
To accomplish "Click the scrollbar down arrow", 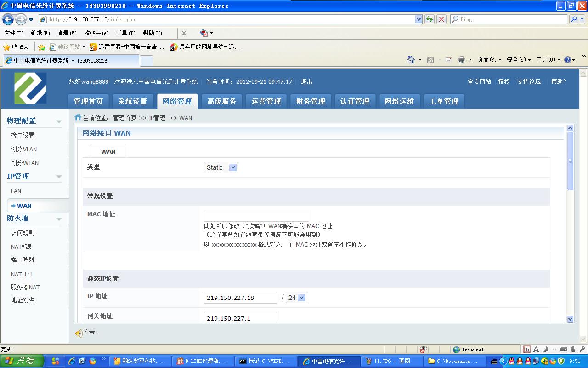I will 571,319.
